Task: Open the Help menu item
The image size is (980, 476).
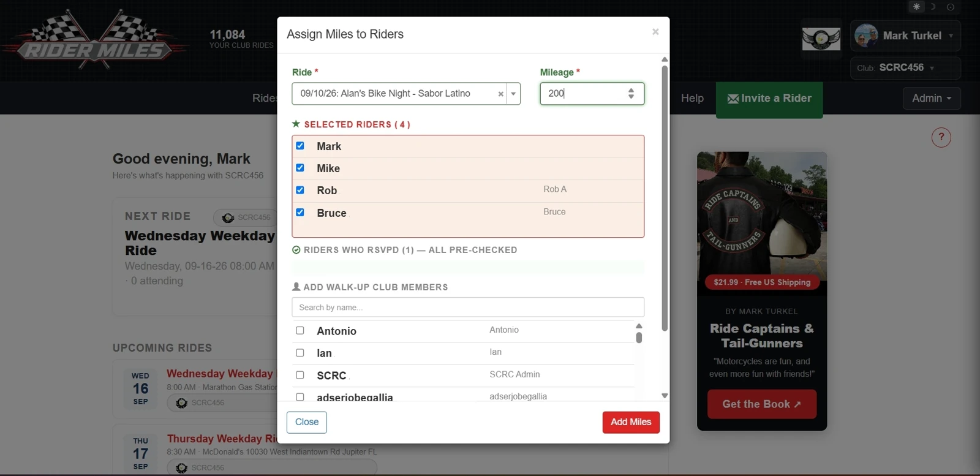Action: pyautogui.click(x=692, y=98)
